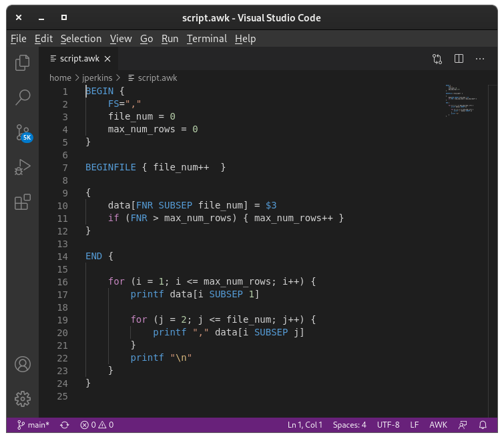Open the Edit menu
The width and height of the screenshot is (504, 439).
pyautogui.click(x=43, y=39)
